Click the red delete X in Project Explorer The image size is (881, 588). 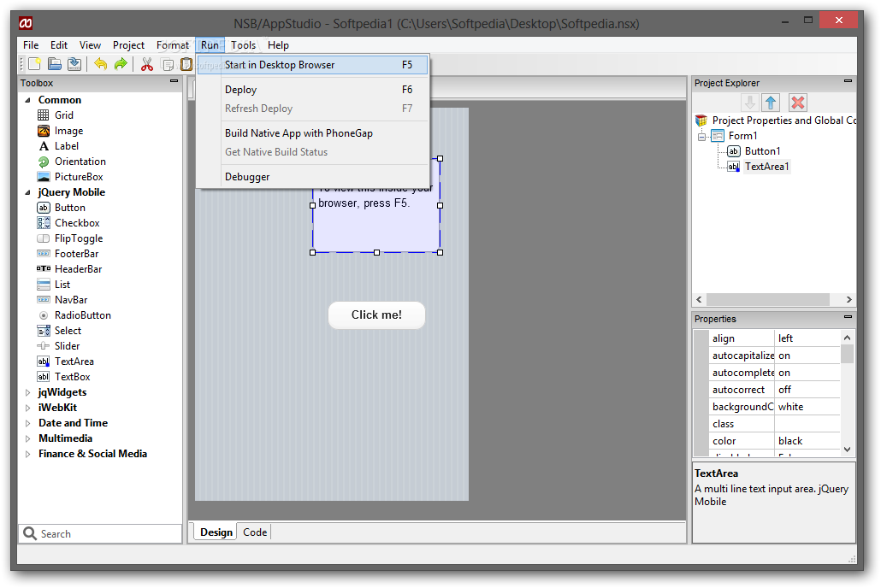click(797, 103)
